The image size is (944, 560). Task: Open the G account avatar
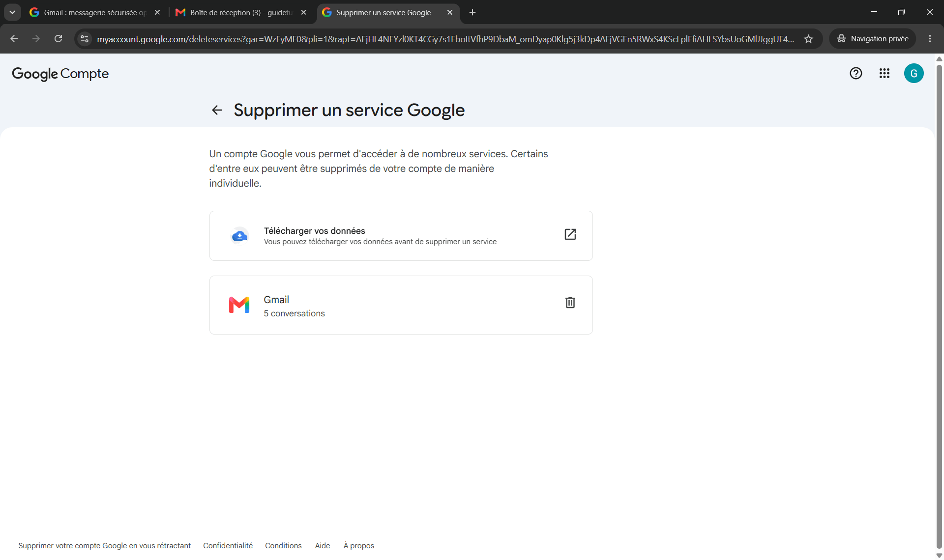(914, 73)
